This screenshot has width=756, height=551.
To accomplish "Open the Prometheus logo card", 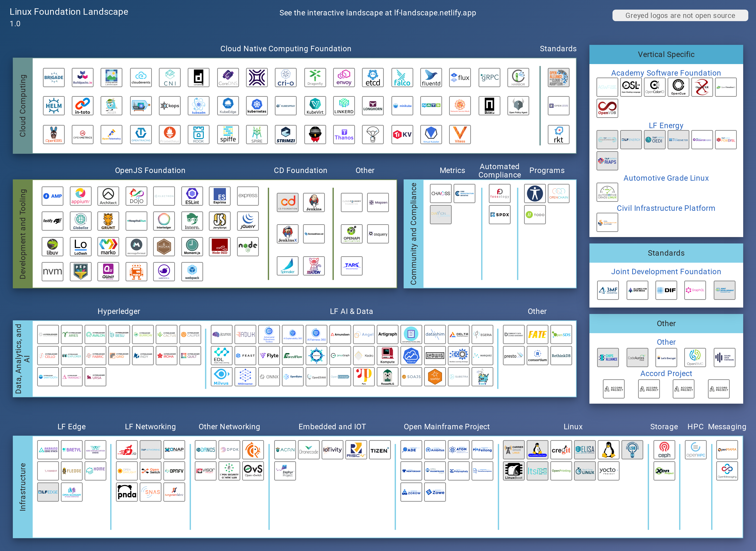I will tap(170, 134).
